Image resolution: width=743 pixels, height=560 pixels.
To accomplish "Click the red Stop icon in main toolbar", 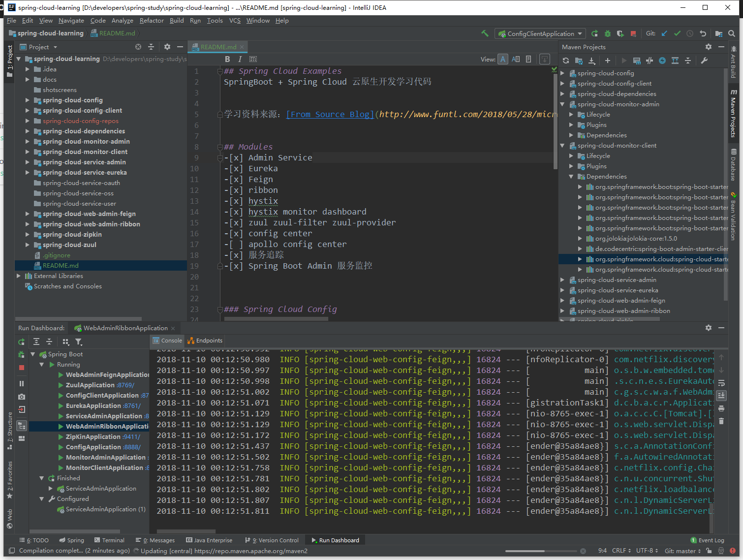I will tap(633, 33).
